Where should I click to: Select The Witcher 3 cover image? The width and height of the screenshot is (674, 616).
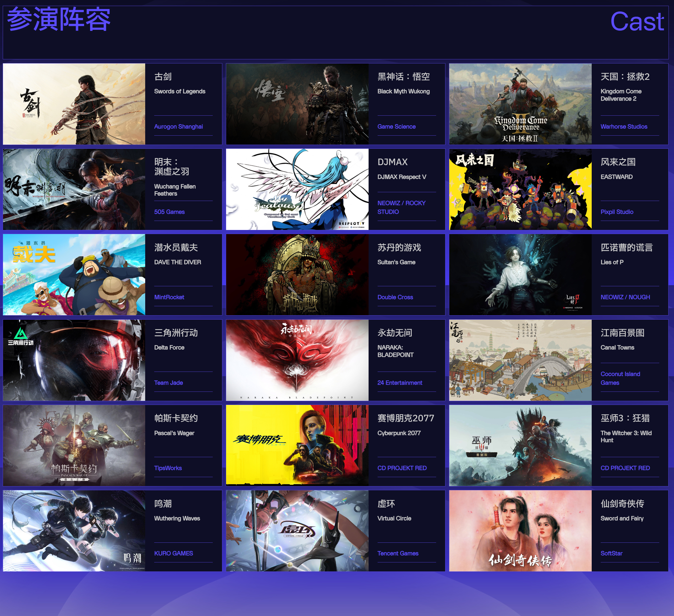pyautogui.click(x=520, y=446)
